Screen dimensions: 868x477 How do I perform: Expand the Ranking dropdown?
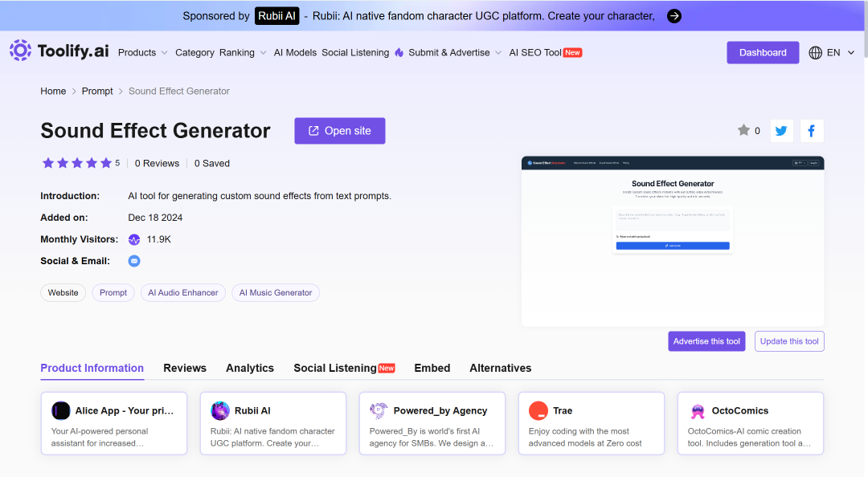[243, 52]
